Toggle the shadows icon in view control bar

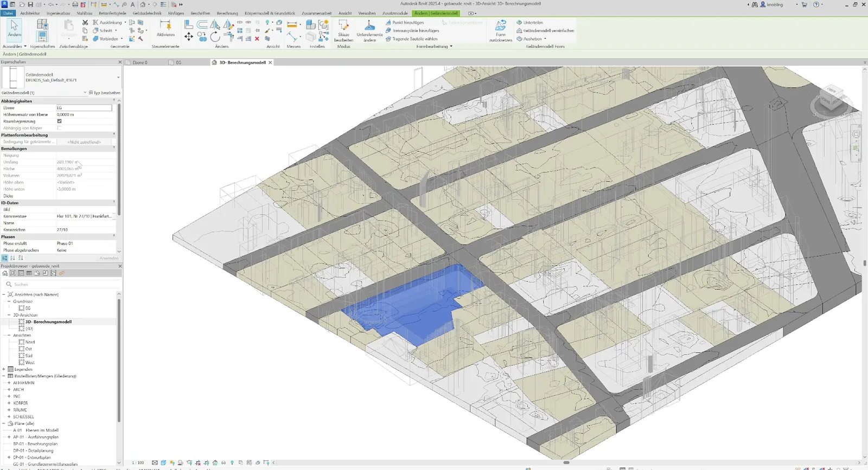click(181, 462)
